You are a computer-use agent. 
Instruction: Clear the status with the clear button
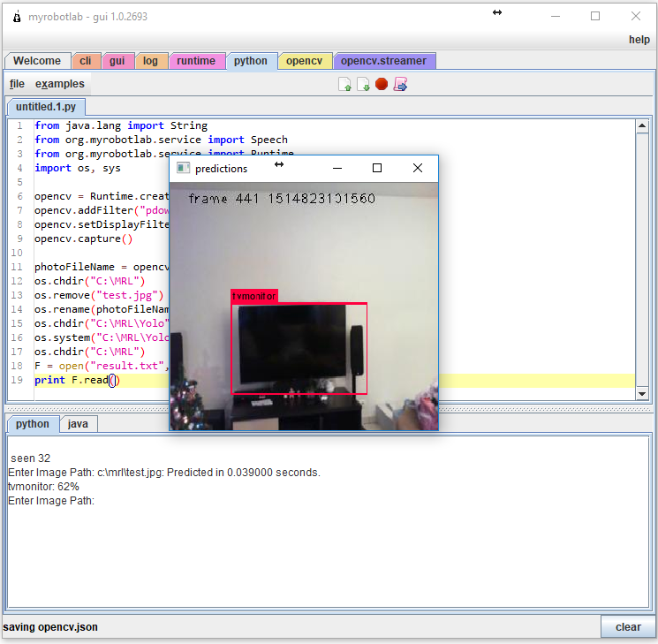[x=628, y=627]
